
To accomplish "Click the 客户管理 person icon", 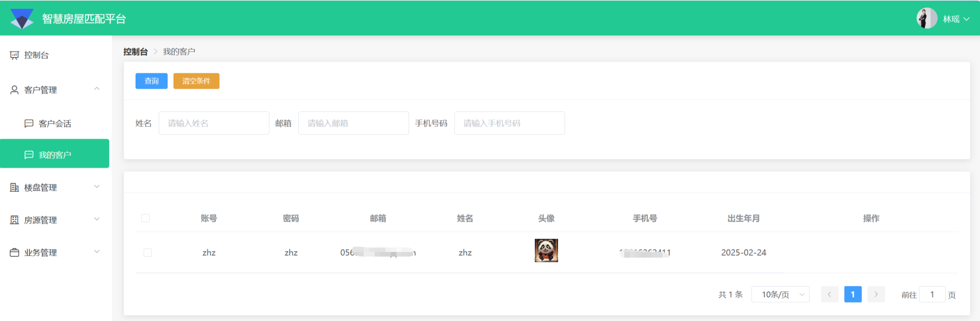I will [x=15, y=90].
